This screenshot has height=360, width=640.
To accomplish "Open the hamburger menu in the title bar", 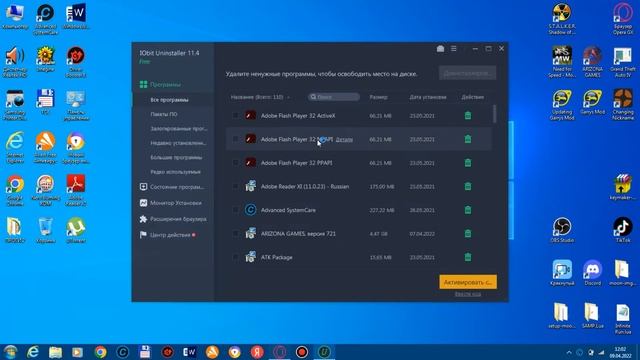I will point(453,49).
